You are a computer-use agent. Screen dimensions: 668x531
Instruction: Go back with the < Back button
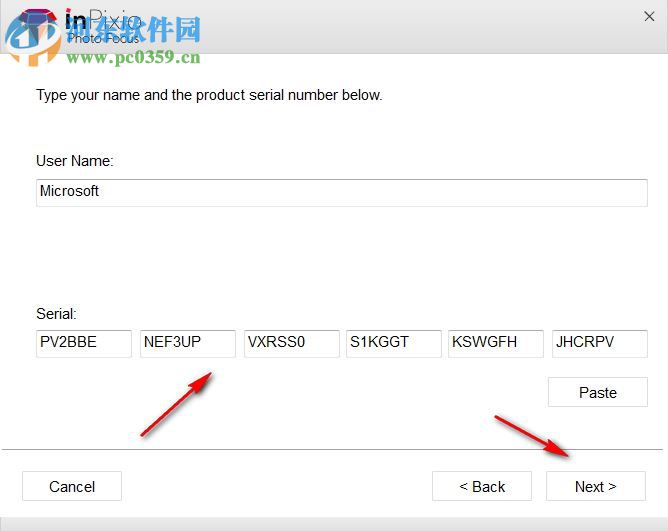(482, 486)
